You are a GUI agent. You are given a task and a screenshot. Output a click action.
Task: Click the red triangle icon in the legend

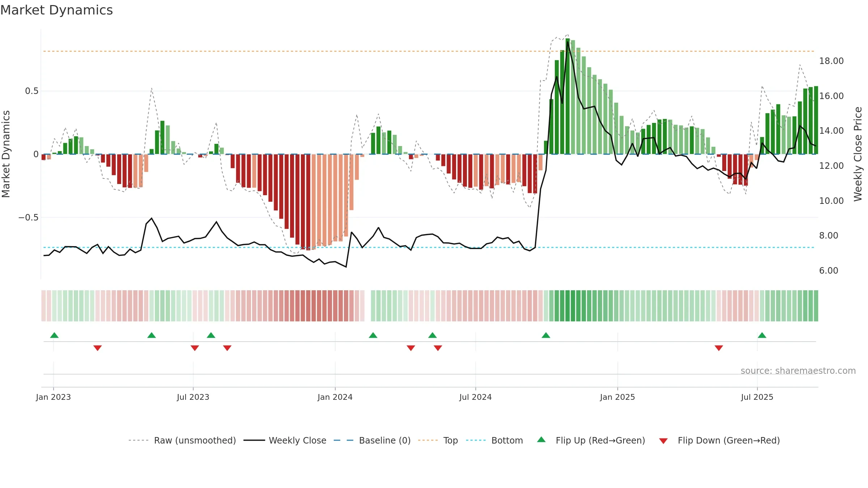point(663,441)
